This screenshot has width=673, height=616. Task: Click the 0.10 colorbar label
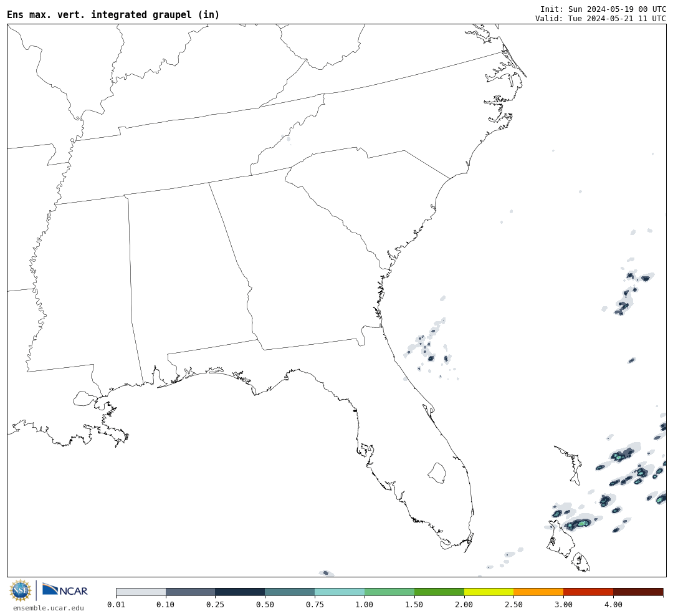[x=165, y=605]
